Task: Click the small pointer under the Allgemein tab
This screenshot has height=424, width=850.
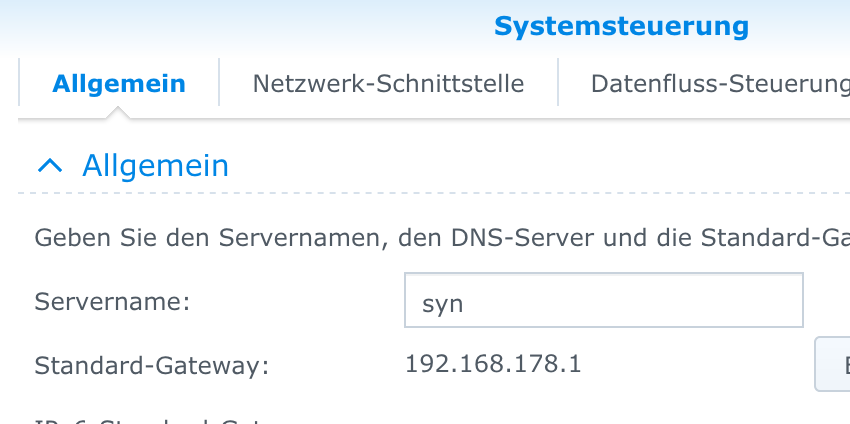Action: (120, 113)
